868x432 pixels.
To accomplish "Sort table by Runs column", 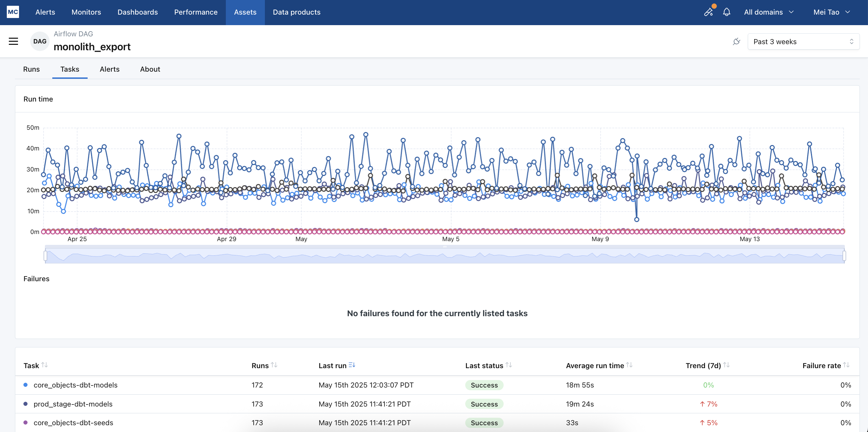I will coord(274,365).
